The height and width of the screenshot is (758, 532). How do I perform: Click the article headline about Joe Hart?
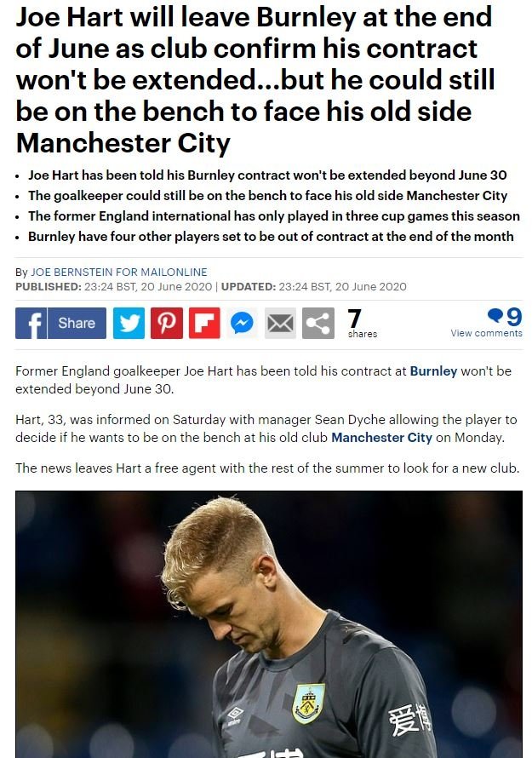[255, 80]
